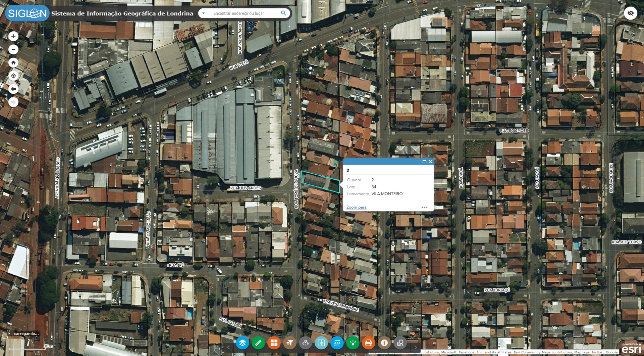Image resolution: width=644 pixels, height=356 pixels.
Task: Open the brown info widget
Action: pyautogui.click(x=384, y=343)
